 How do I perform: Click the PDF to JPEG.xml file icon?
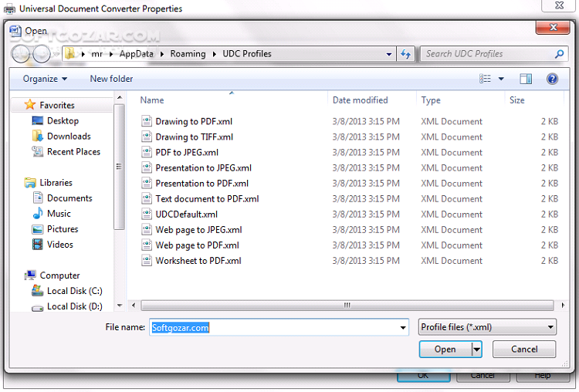click(x=147, y=152)
